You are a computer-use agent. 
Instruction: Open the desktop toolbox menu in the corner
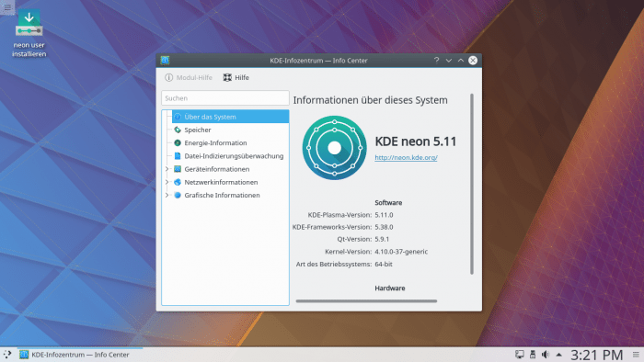point(7,7)
